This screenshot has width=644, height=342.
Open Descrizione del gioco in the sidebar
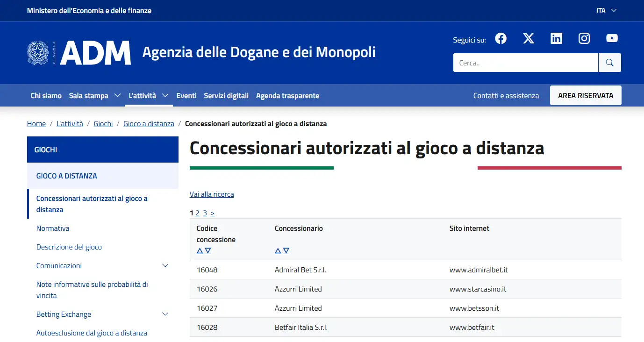click(x=69, y=247)
